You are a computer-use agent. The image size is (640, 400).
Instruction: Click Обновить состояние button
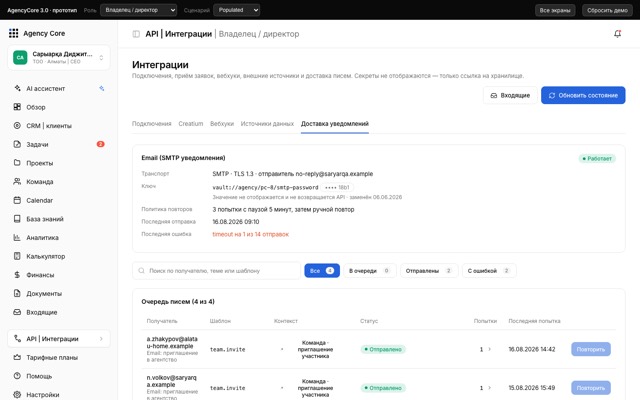point(583,95)
